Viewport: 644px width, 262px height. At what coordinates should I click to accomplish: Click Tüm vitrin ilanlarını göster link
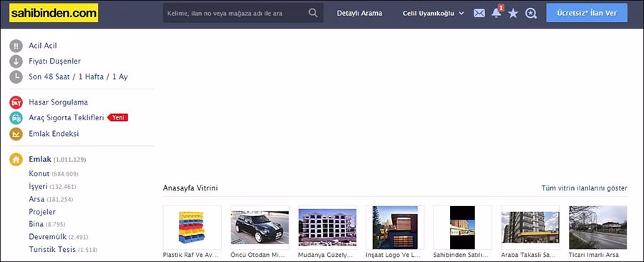tap(585, 188)
